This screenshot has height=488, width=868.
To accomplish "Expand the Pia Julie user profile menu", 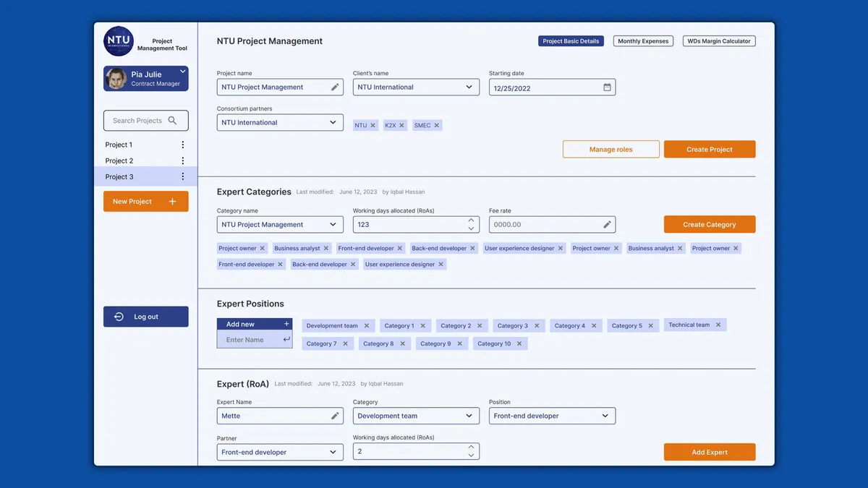I will (183, 72).
